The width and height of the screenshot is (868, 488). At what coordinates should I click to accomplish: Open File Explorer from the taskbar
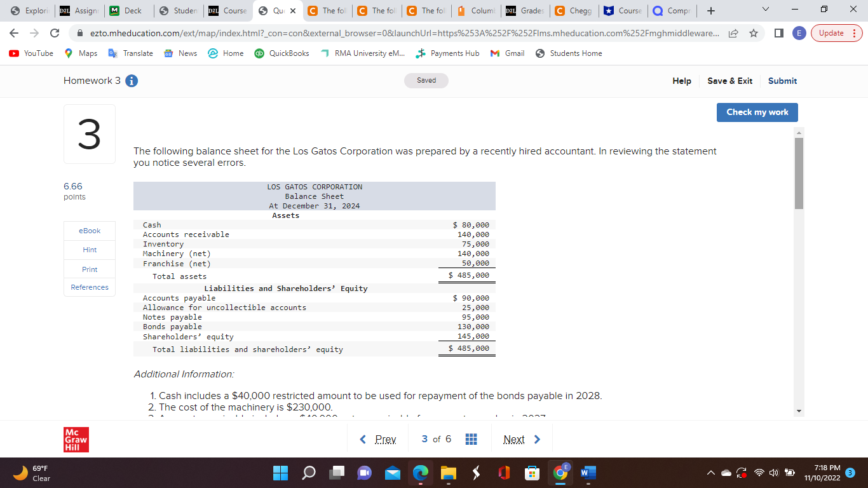(x=449, y=473)
